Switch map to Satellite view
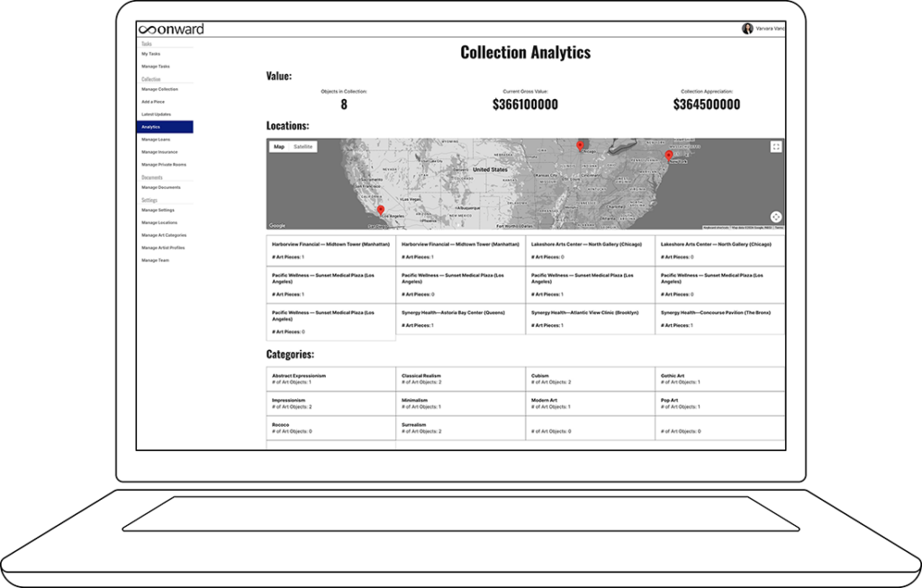The image size is (922, 588). point(303,147)
